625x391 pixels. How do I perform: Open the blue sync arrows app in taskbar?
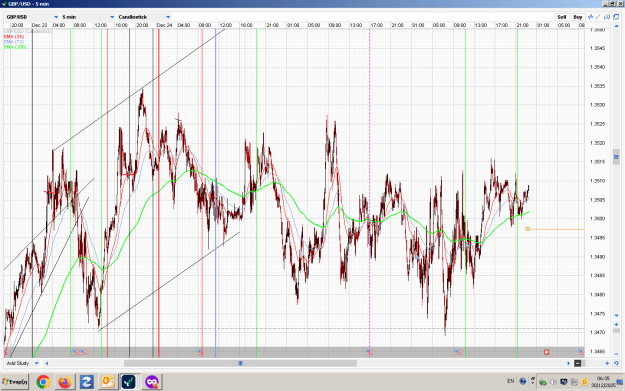pyautogui.click(x=86, y=382)
